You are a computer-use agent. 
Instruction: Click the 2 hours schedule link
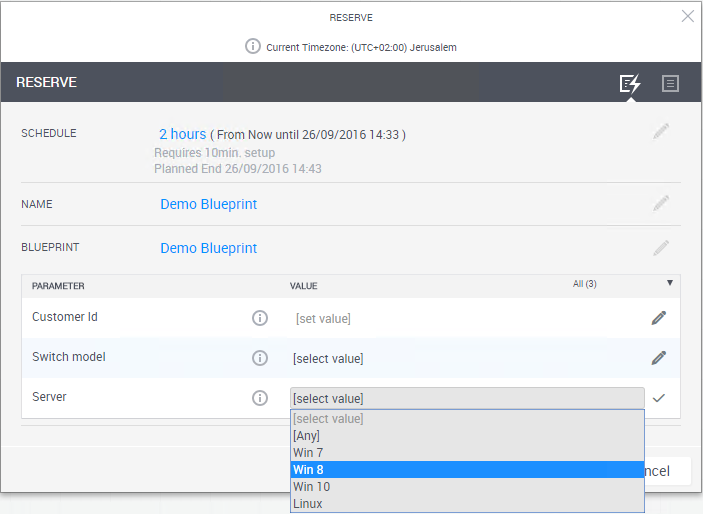coord(182,134)
